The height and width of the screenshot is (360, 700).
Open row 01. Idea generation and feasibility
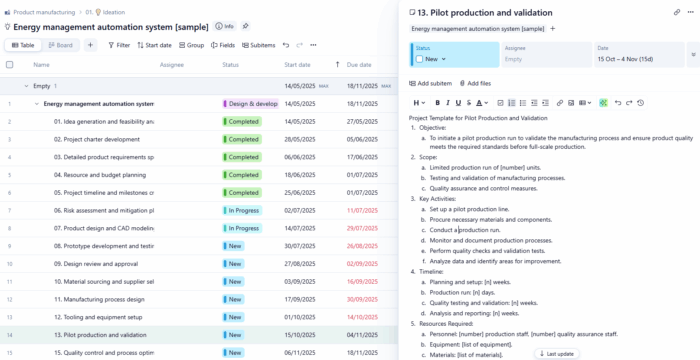click(x=104, y=121)
